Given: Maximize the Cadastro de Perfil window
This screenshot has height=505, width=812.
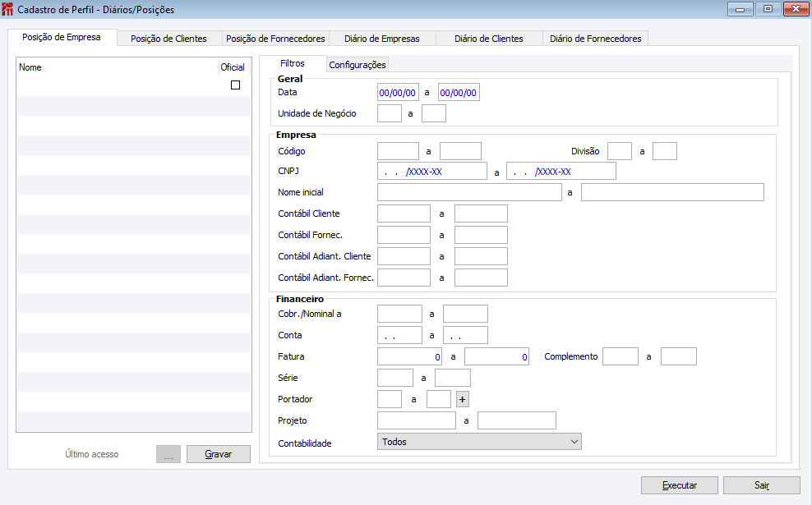Looking at the screenshot, I should click(x=768, y=9).
